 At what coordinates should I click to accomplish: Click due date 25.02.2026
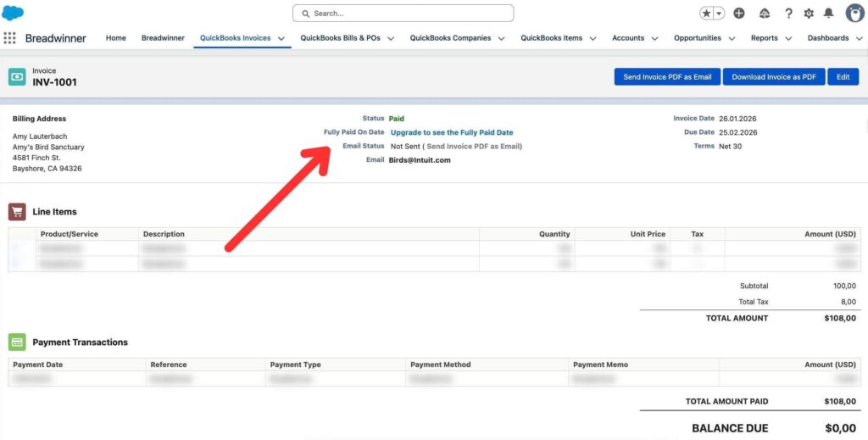pos(738,132)
